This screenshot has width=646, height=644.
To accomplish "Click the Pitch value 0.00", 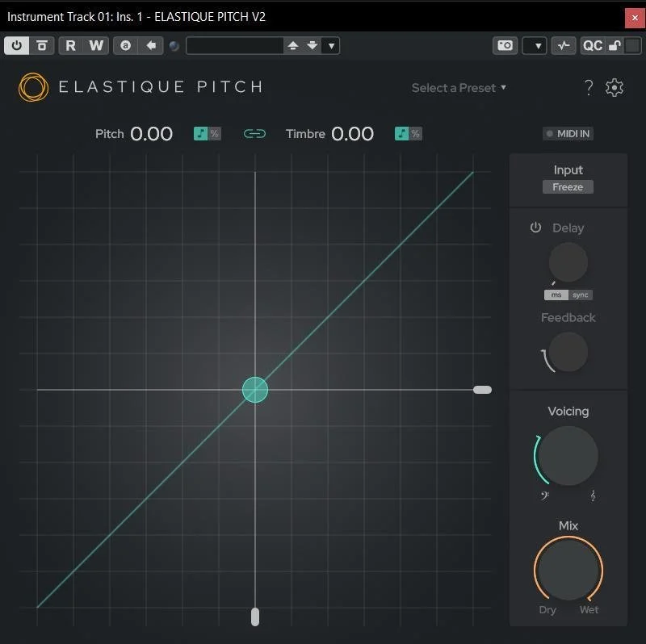I will (x=151, y=134).
